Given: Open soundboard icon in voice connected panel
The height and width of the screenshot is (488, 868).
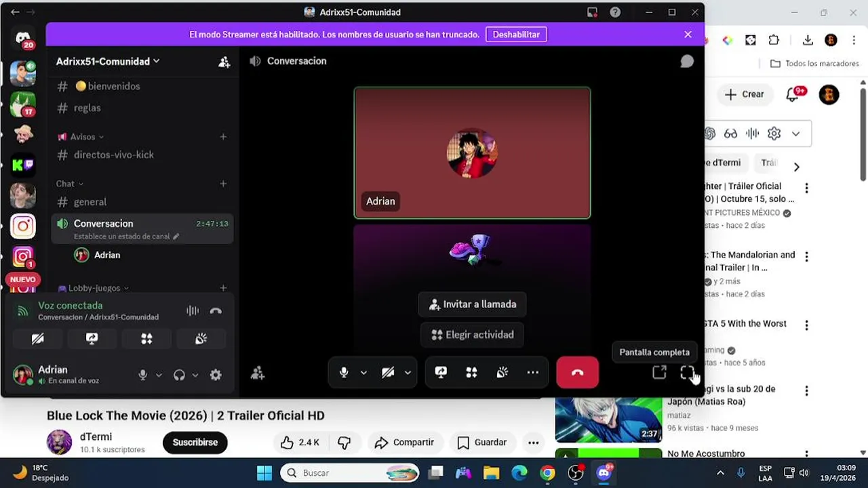Looking at the screenshot, I should pyautogui.click(x=201, y=338).
